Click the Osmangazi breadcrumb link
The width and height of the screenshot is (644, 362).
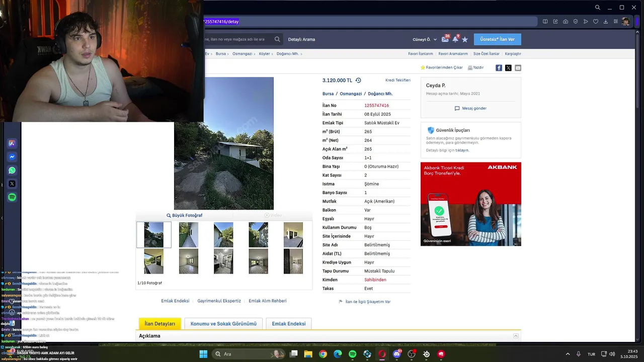click(x=242, y=54)
